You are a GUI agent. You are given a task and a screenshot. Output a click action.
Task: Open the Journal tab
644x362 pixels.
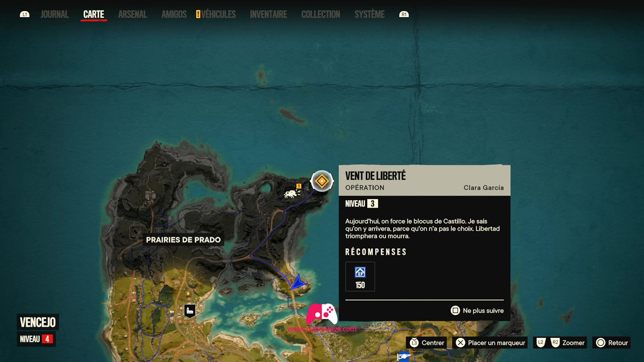(54, 14)
